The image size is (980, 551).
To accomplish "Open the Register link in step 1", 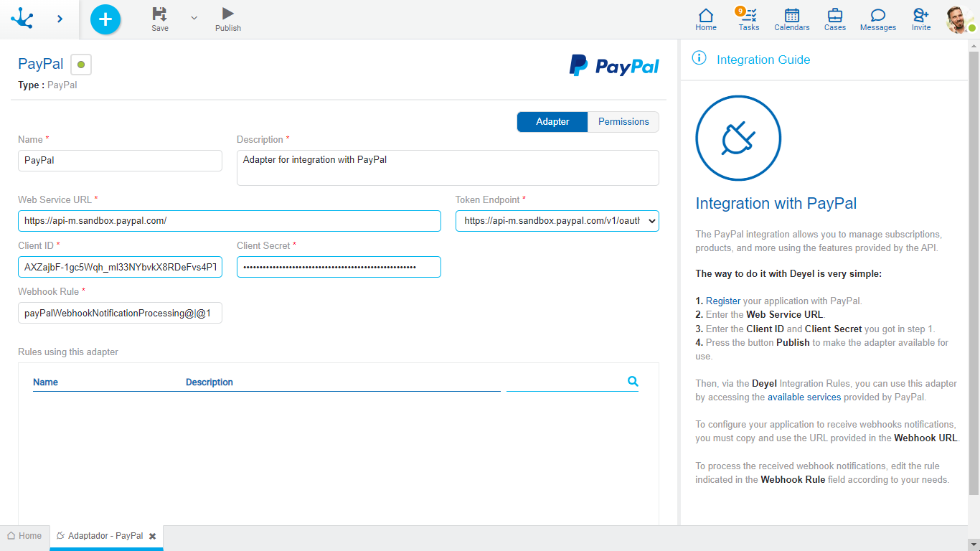I will click(722, 301).
